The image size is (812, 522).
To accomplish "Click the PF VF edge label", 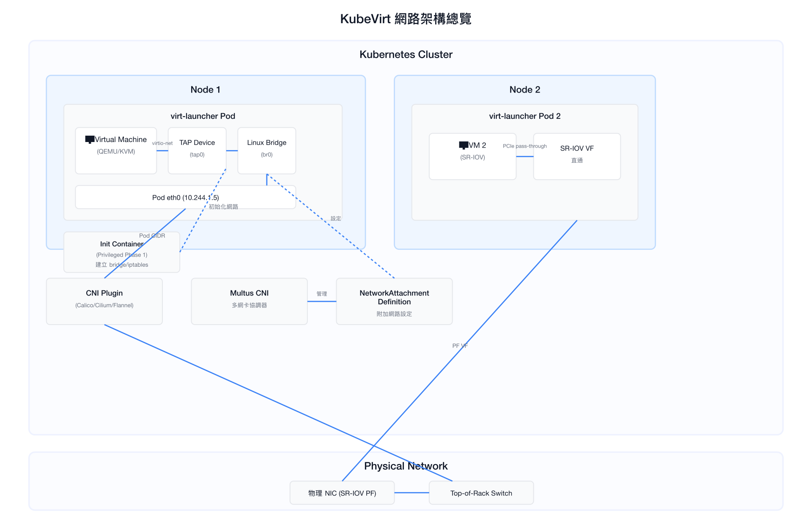I will point(460,346).
